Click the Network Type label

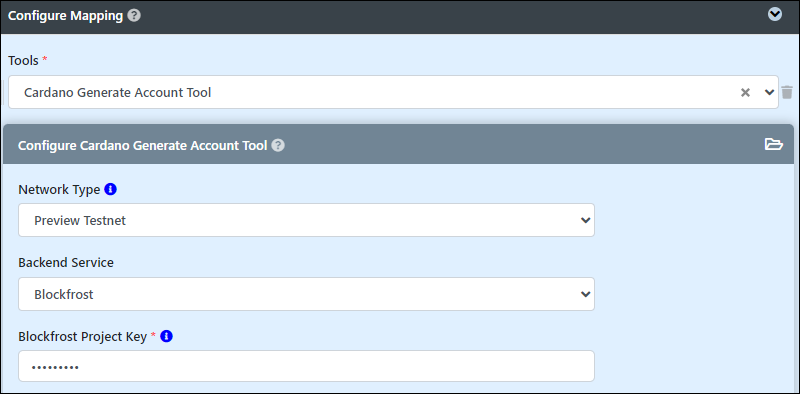coord(59,190)
